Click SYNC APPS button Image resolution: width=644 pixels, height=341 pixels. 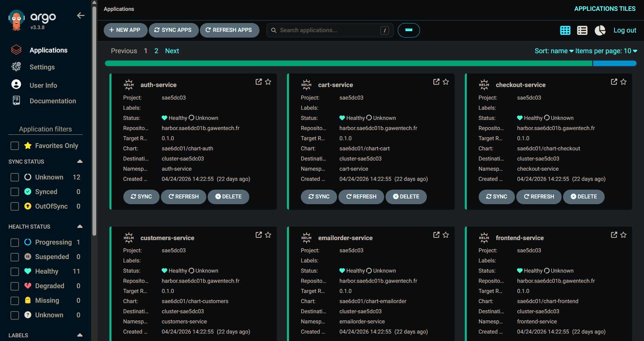coord(173,30)
